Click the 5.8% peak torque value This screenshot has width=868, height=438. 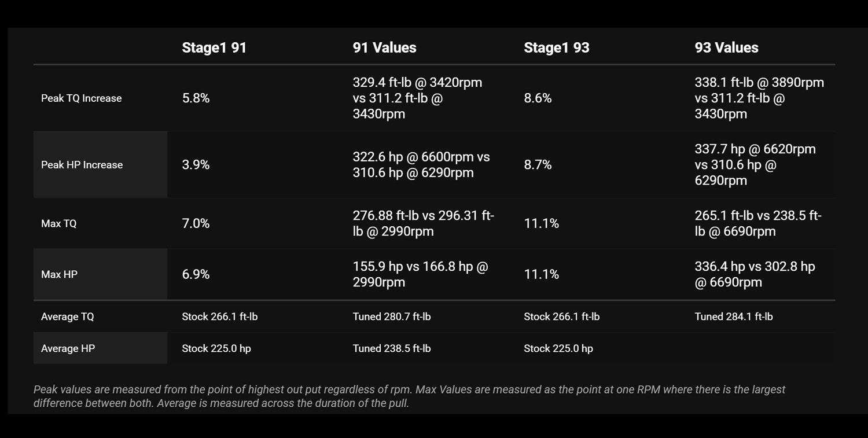[x=196, y=98]
